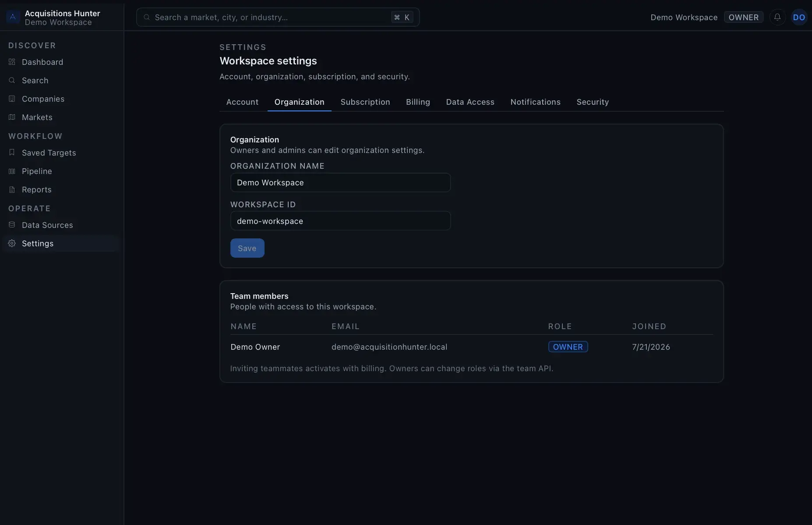This screenshot has width=812, height=525.
Task: Go to the Billing tab
Action: 418,102
